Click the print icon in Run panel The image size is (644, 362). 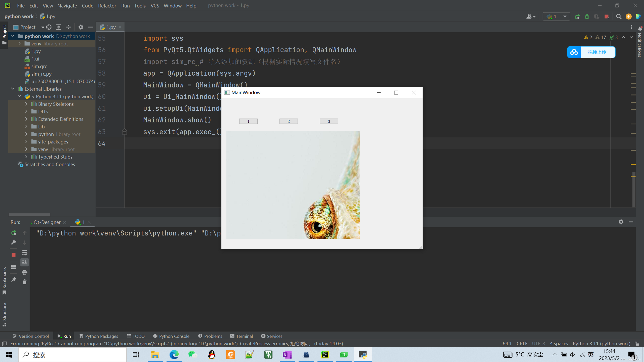pos(24,272)
